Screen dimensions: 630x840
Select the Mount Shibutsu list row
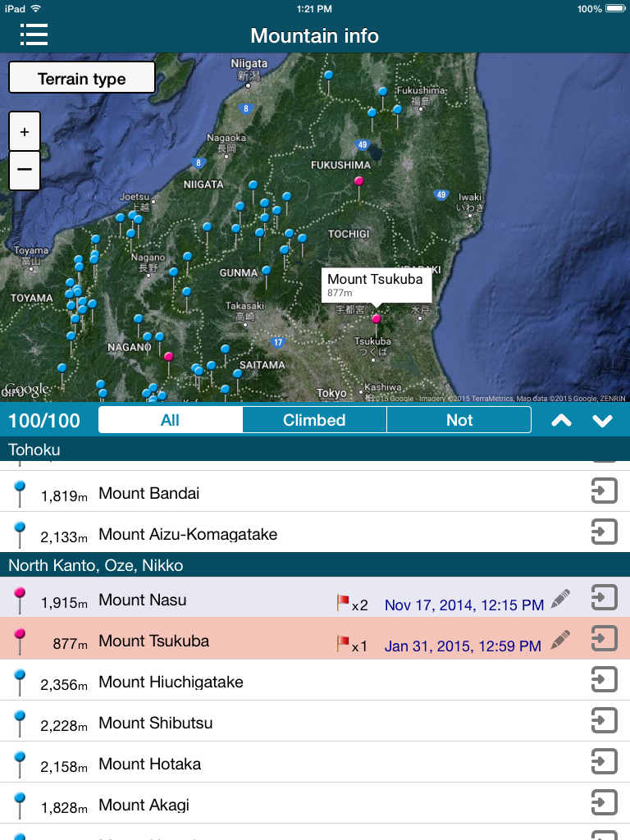point(315,721)
